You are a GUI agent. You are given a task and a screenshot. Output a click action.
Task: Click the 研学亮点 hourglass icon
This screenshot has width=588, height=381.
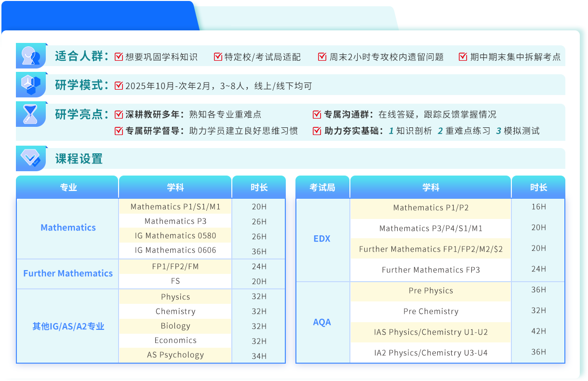coord(31,114)
